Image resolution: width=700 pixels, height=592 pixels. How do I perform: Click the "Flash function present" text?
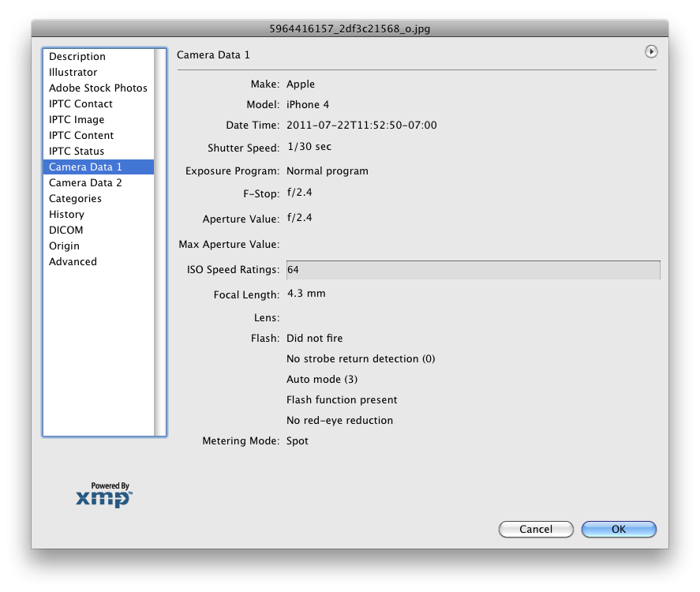click(x=342, y=399)
